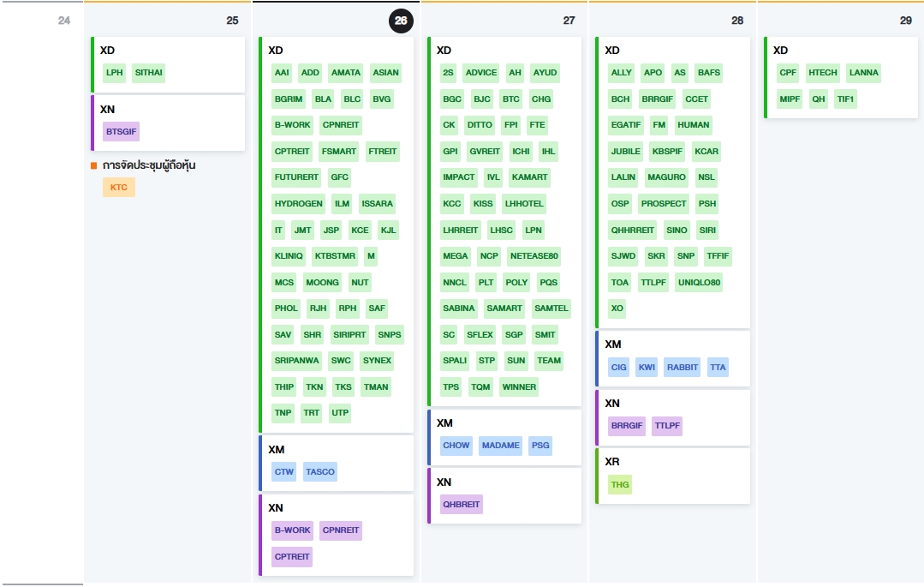Image resolution: width=924 pixels, height=587 pixels.
Task: Click the ALLY ticker tag
Action: (621, 73)
